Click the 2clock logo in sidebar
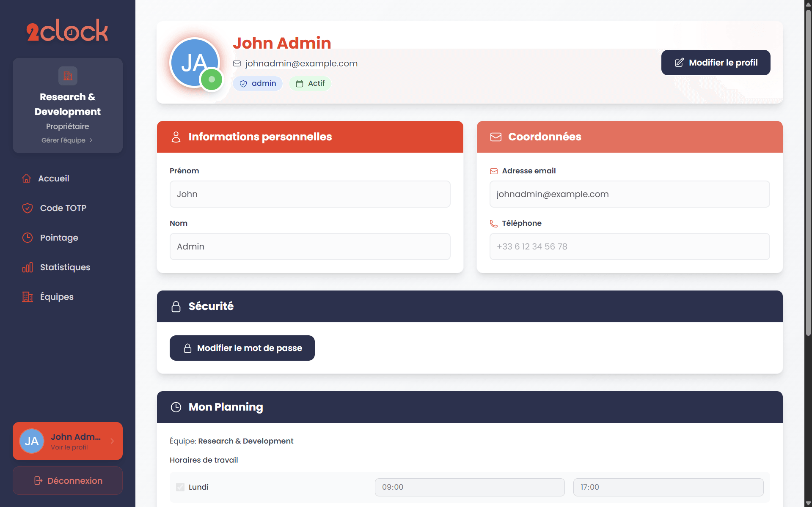812x507 pixels. point(67,30)
